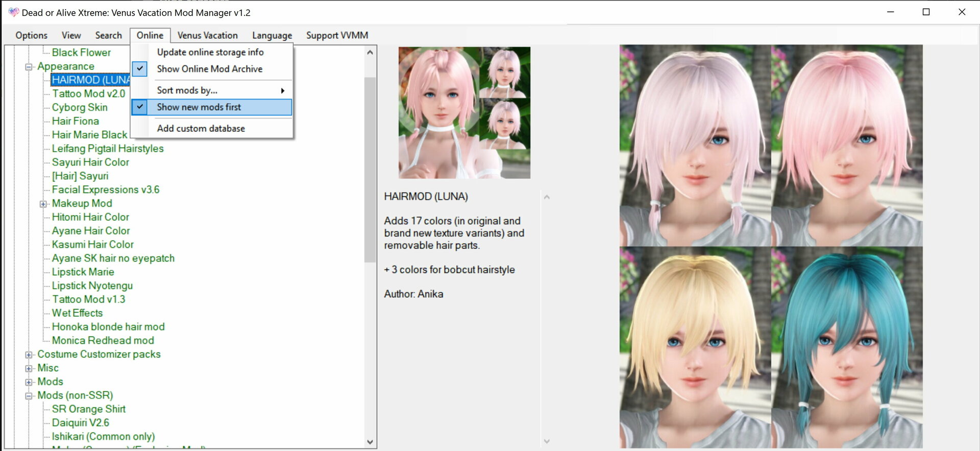The image size is (980, 451).
Task: Select Ishikari (Common only) mod
Action: click(103, 437)
